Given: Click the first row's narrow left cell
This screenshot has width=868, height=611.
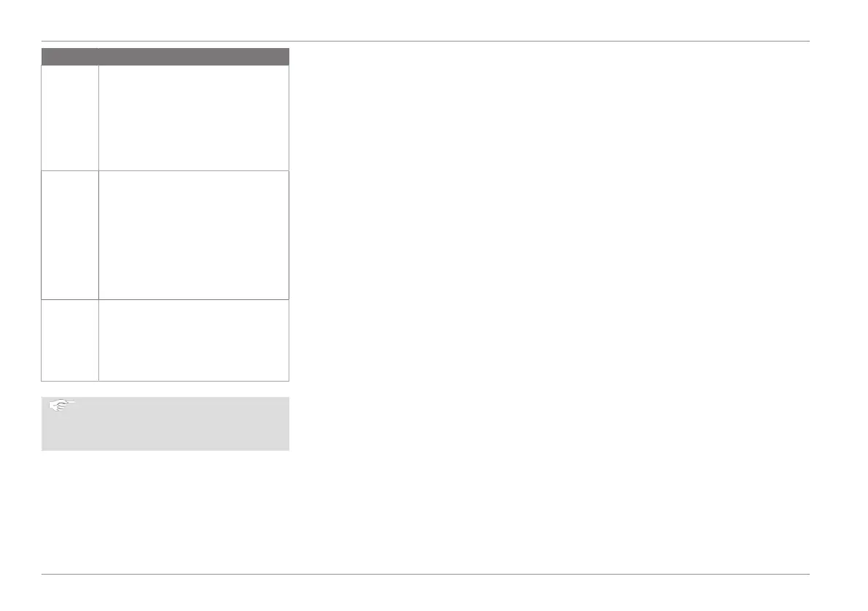Looking at the screenshot, I should [69, 118].
